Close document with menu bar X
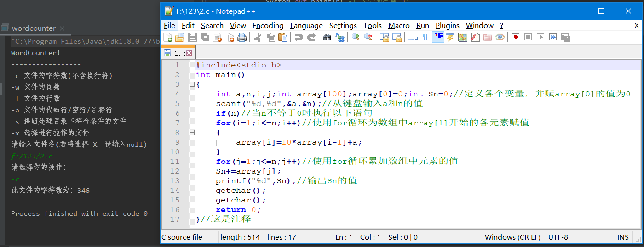Viewport: 644px width, 247px height. click(x=637, y=26)
